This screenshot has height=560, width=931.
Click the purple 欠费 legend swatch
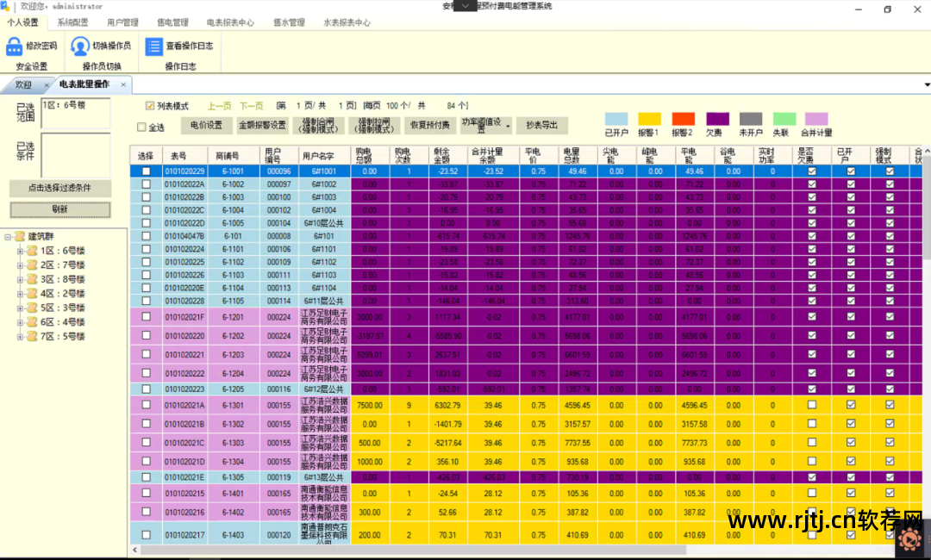coord(717,119)
